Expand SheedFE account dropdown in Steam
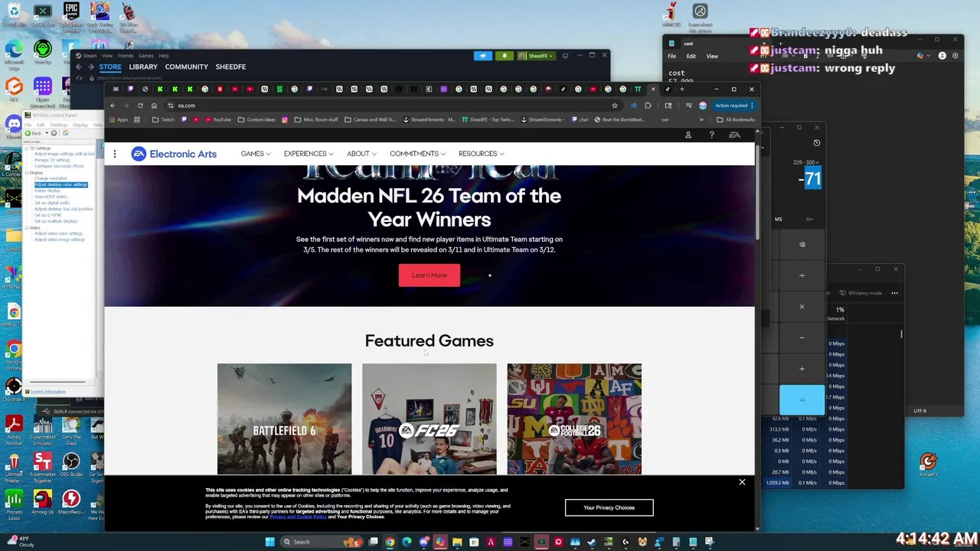Viewport: 980px width, 551px height. [x=536, y=56]
